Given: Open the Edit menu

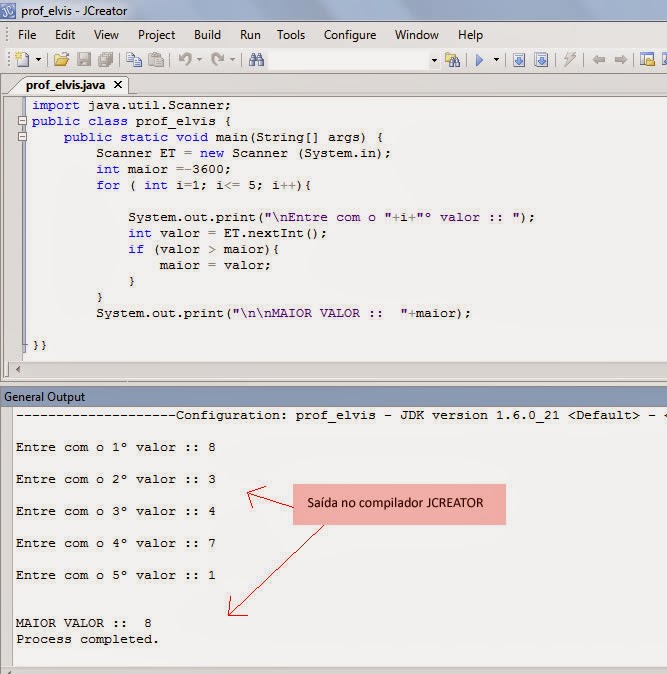Looking at the screenshot, I should (65, 35).
